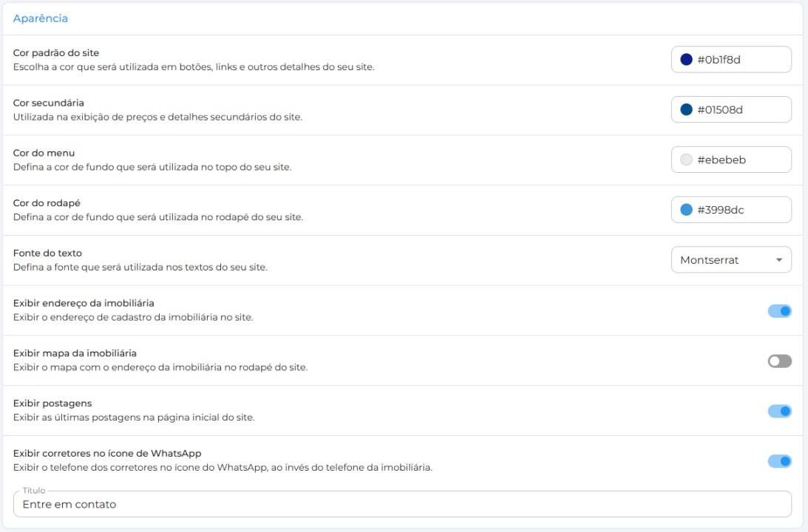Edit the #01508d hex color field
This screenshot has width=808, height=532.
tap(731, 109)
